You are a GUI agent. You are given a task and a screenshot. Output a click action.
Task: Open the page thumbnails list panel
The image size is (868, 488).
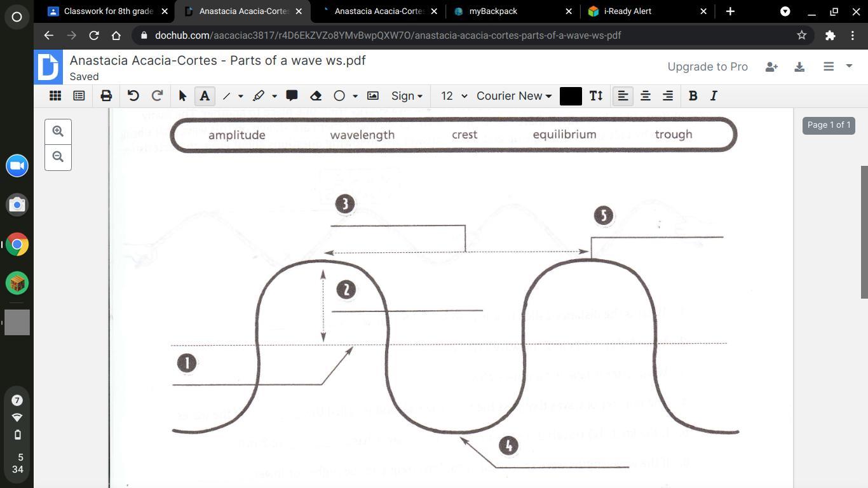tap(79, 96)
